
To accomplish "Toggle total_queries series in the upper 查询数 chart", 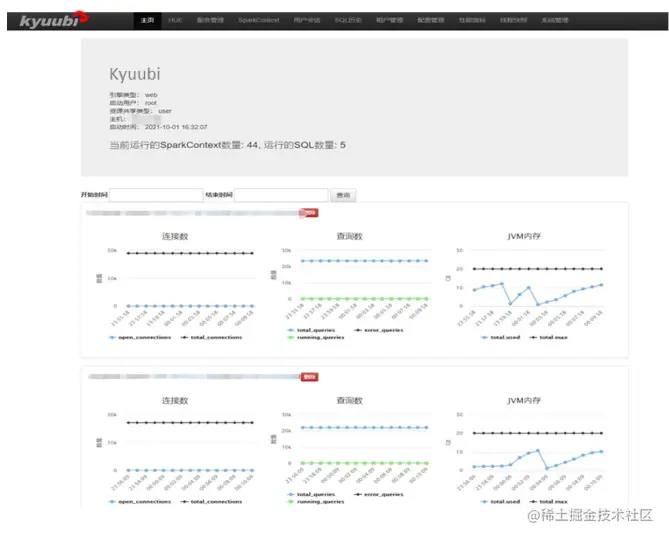I will (311, 330).
